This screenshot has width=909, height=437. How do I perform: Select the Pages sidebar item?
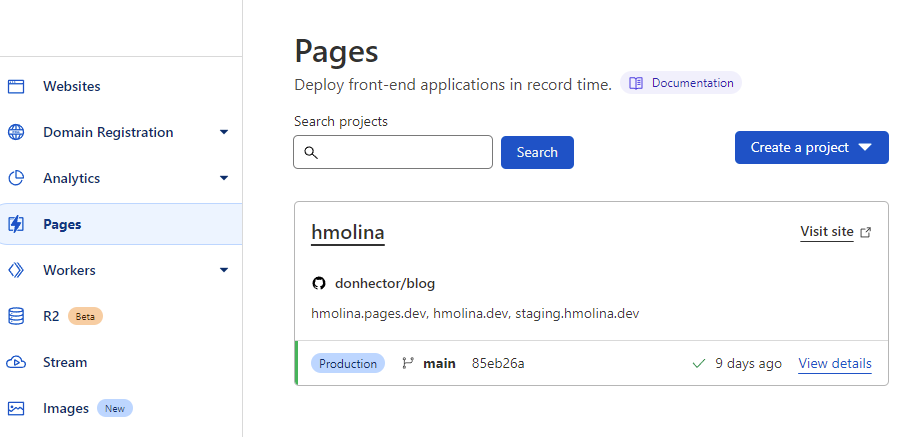121,224
